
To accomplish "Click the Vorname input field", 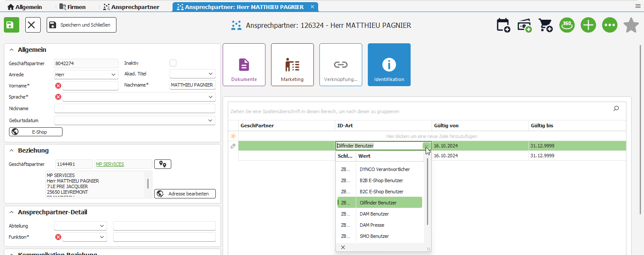I will 90,86.
